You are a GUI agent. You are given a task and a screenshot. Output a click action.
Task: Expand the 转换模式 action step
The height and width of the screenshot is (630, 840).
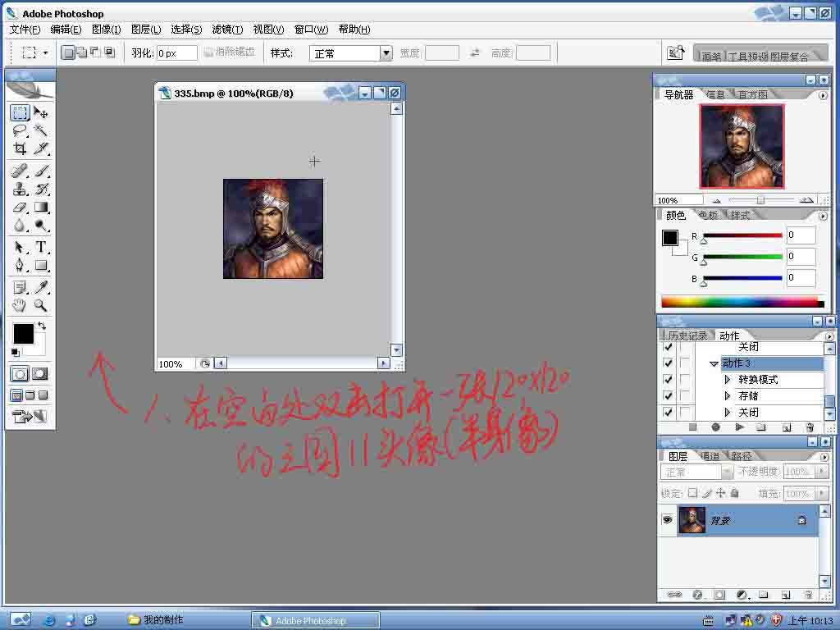click(x=728, y=380)
